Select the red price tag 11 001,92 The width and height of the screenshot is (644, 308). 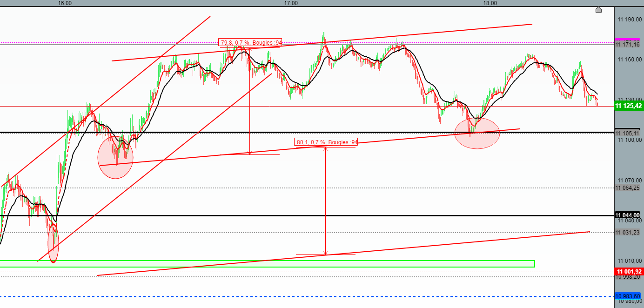[x=629, y=272]
